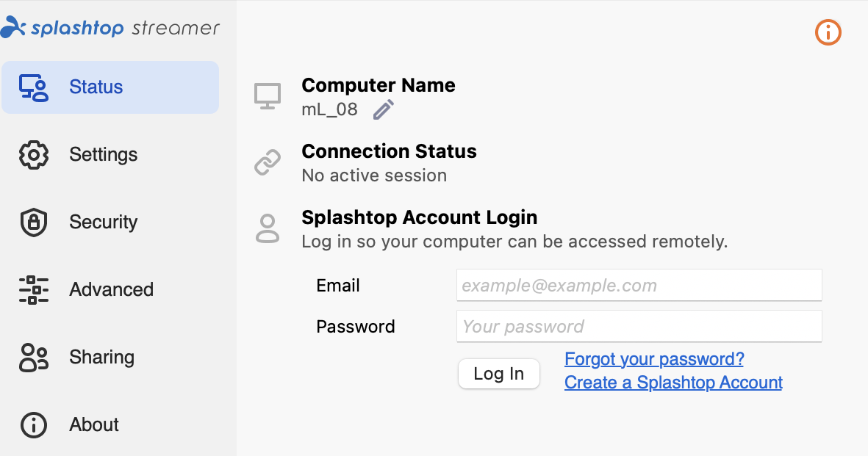868x456 pixels.
Task: Follow the Create a Splashtop Account link
Action: [x=673, y=383]
